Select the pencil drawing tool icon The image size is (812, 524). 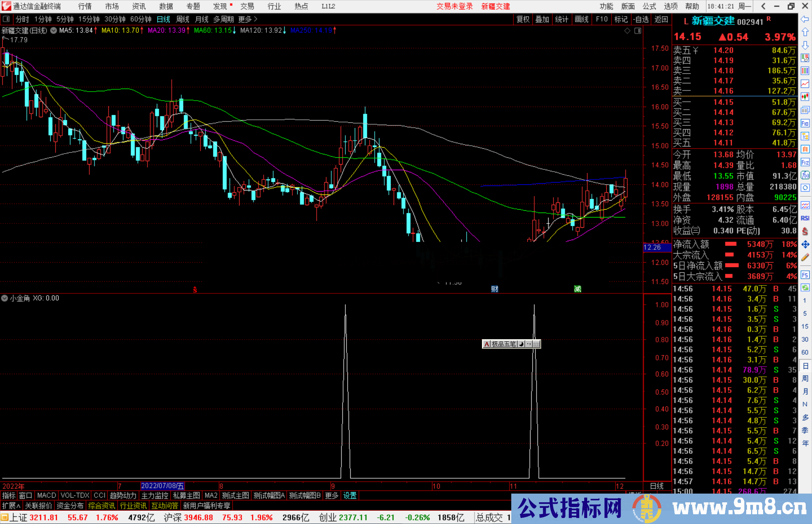(805, 257)
